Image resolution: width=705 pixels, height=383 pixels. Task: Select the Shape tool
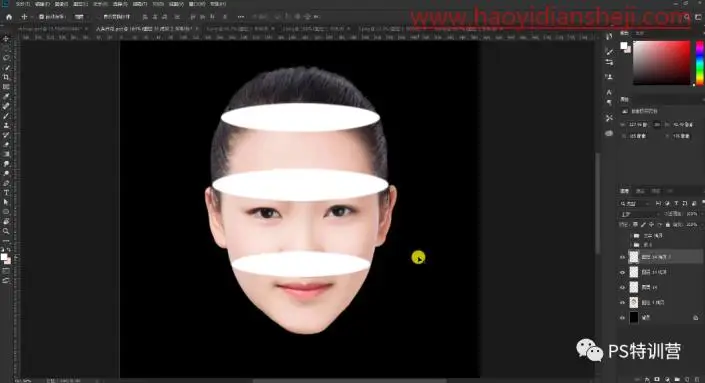[6, 212]
